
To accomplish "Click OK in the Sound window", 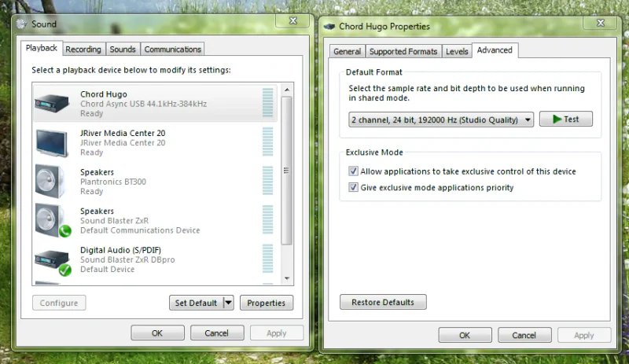I will point(157,333).
